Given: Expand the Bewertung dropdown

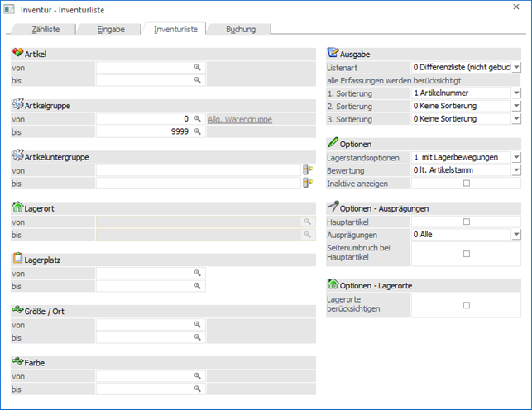Looking at the screenshot, I should (x=515, y=169).
